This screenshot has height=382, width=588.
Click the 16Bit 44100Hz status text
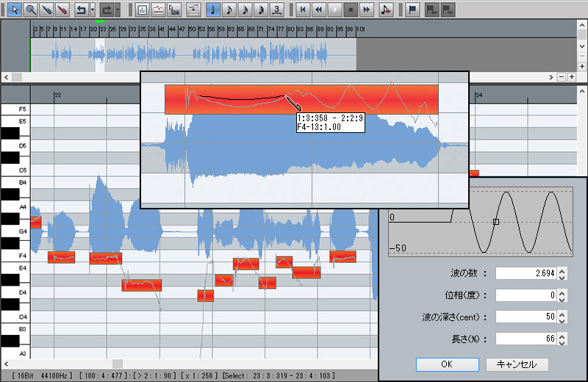[x=42, y=375]
